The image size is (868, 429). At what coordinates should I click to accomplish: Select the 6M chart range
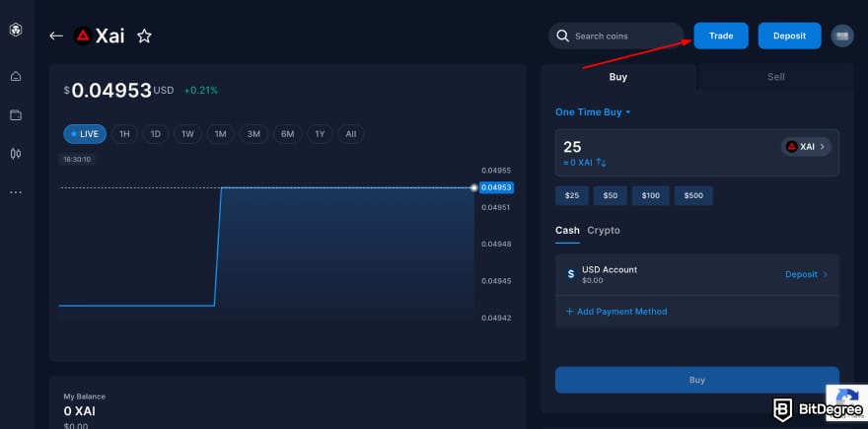tap(287, 134)
